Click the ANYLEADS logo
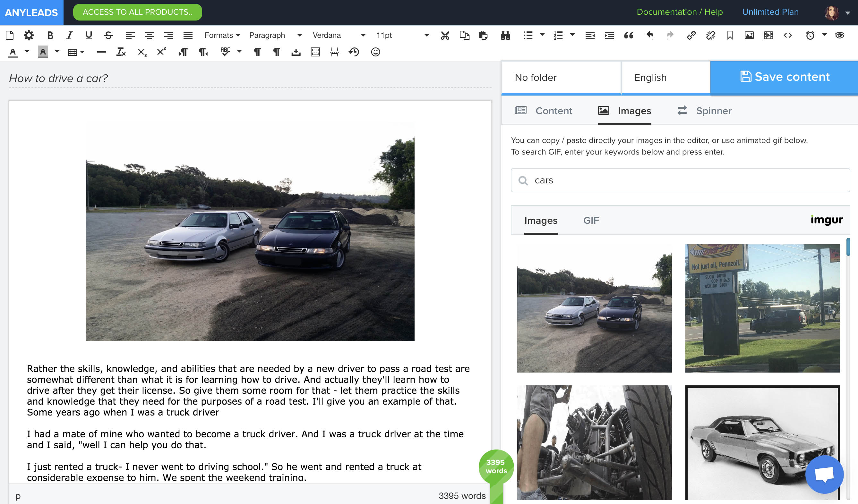This screenshot has width=858, height=504. pyautogui.click(x=31, y=13)
